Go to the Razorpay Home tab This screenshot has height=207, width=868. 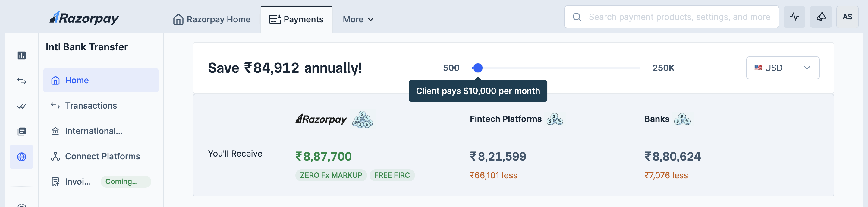212,20
